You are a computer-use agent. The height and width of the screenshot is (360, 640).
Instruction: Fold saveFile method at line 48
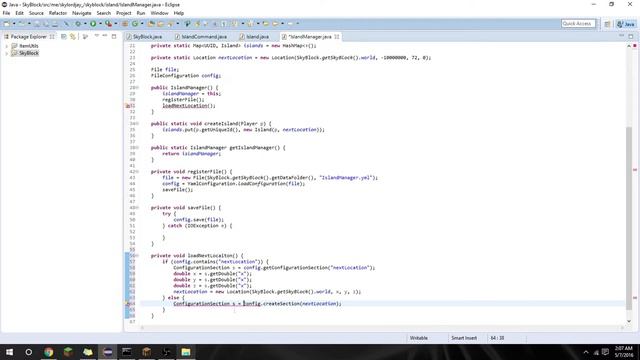coord(137,208)
